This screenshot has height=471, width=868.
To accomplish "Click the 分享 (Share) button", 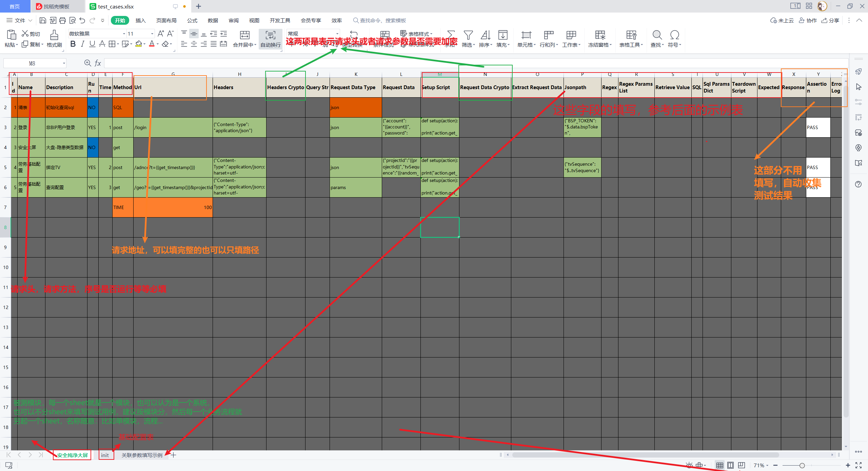I will tap(830, 21).
